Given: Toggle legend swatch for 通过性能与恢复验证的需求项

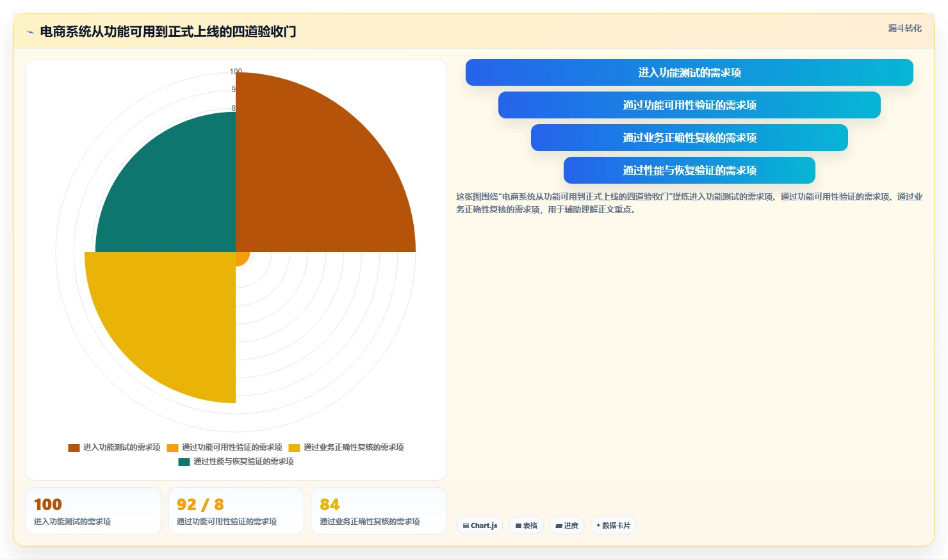Looking at the screenshot, I should (x=184, y=461).
